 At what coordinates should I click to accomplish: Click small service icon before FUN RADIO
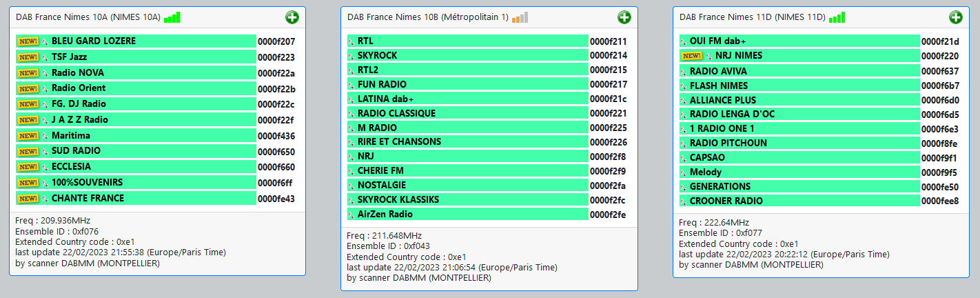352,85
